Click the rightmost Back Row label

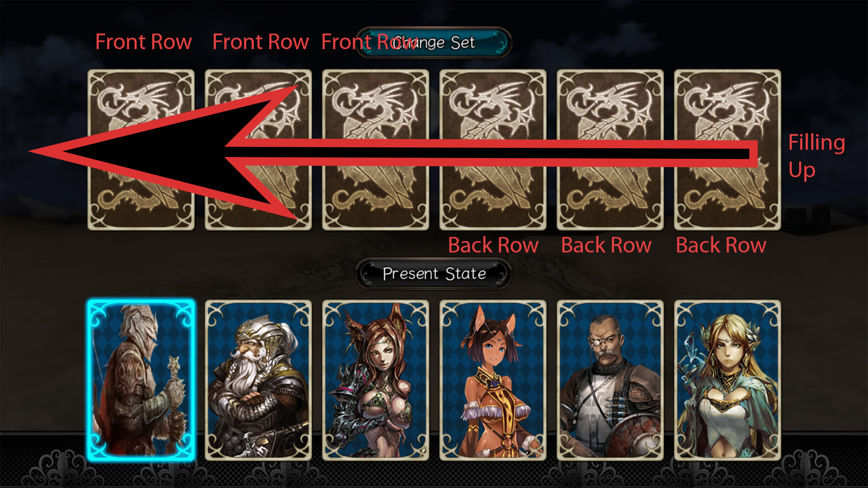(721, 245)
